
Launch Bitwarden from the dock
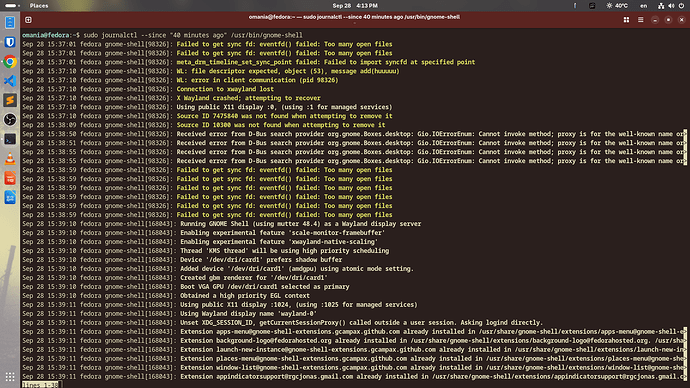pyautogui.click(x=10, y=42)
